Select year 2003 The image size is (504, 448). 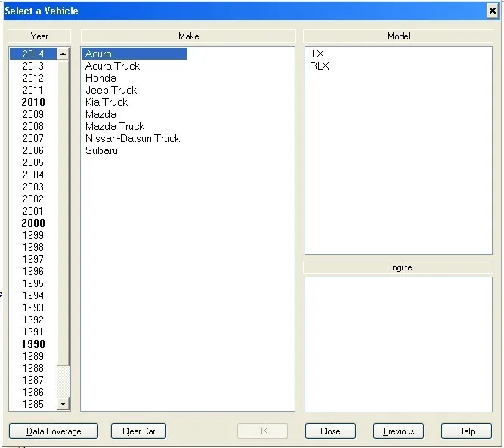(x=33, y=187)
